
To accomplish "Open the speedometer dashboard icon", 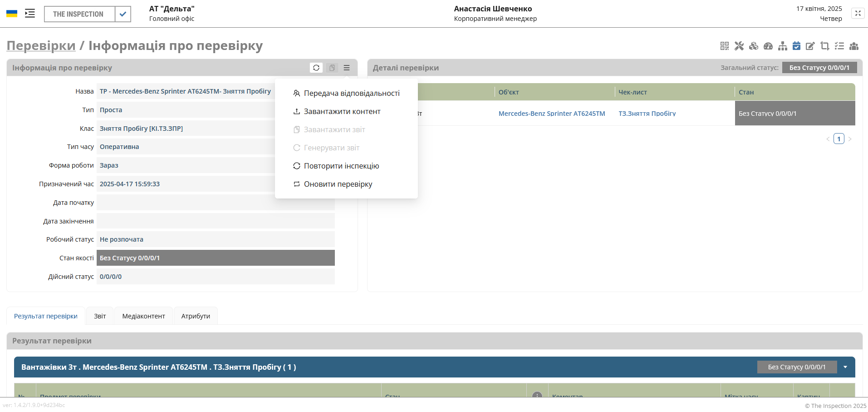I will coord(768,46).
